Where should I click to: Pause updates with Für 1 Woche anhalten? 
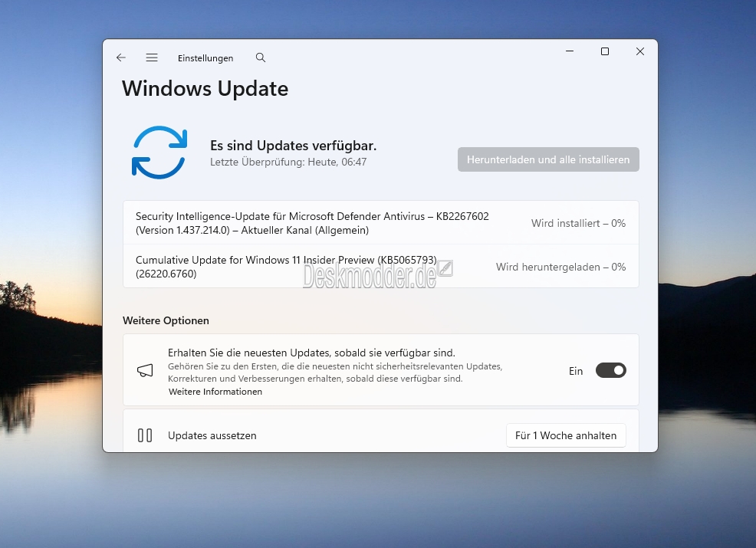click(566, 435)
